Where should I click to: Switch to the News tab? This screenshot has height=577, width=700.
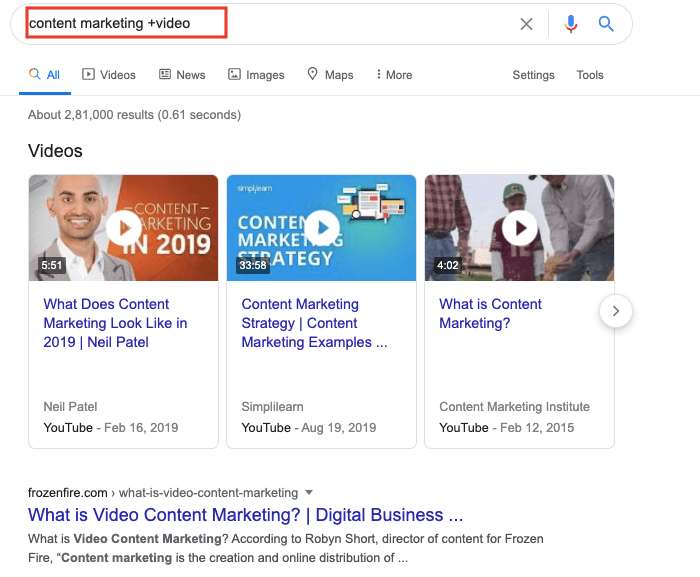pyautogui.click(x=182, y=75)
